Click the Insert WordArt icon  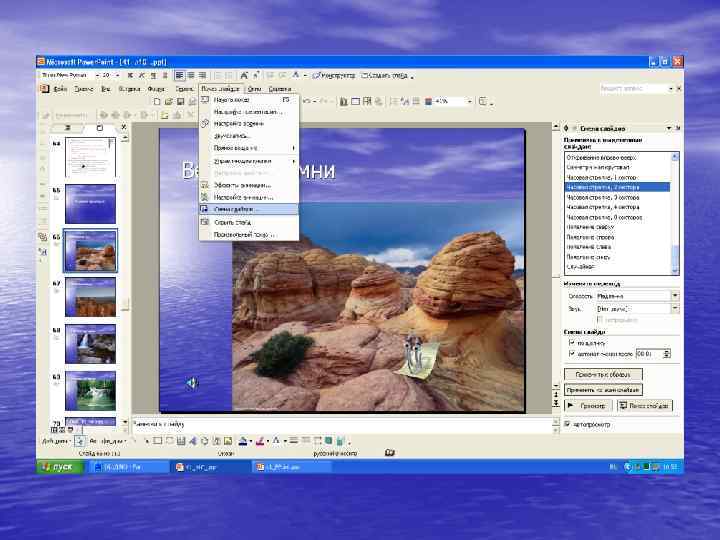(193, 441)
